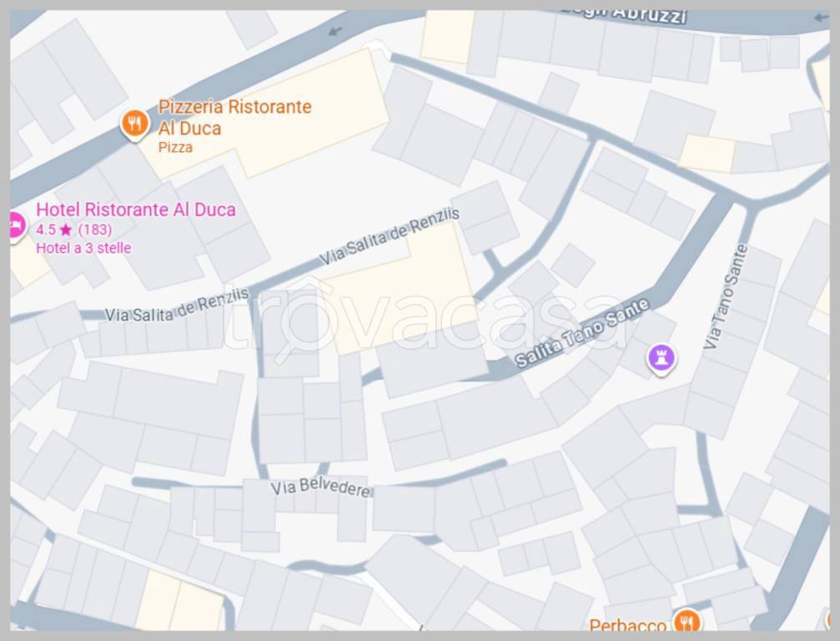Screen dimensions: 840x641
Task: Click the 4.5 star hotel rating text
Action: [x=74, y=230]
